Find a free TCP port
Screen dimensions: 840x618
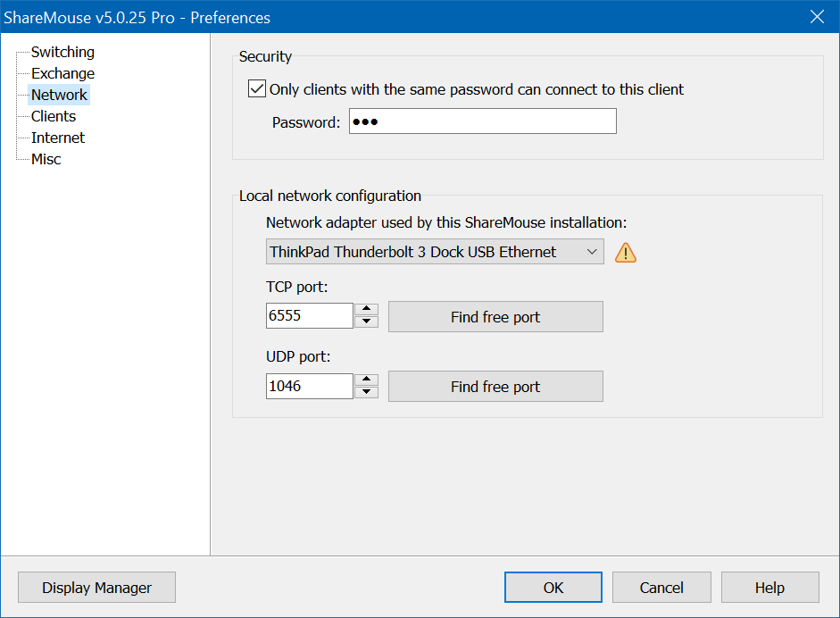click(495, 317)
